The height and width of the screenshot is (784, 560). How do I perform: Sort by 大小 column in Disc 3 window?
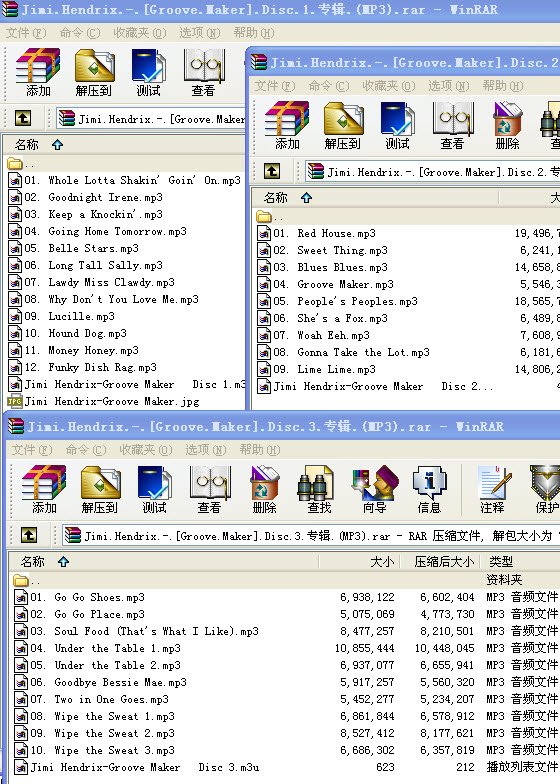[x=360, y=562]
